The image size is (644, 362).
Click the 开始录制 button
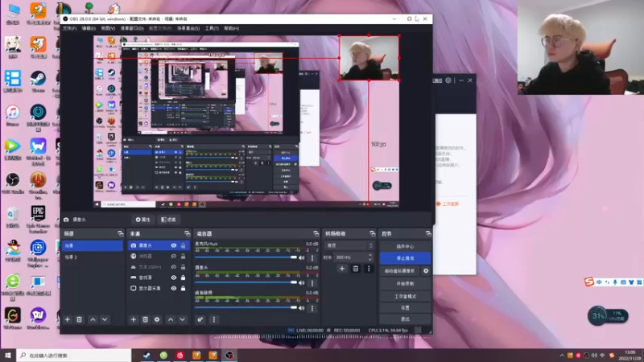pos(405,284)
